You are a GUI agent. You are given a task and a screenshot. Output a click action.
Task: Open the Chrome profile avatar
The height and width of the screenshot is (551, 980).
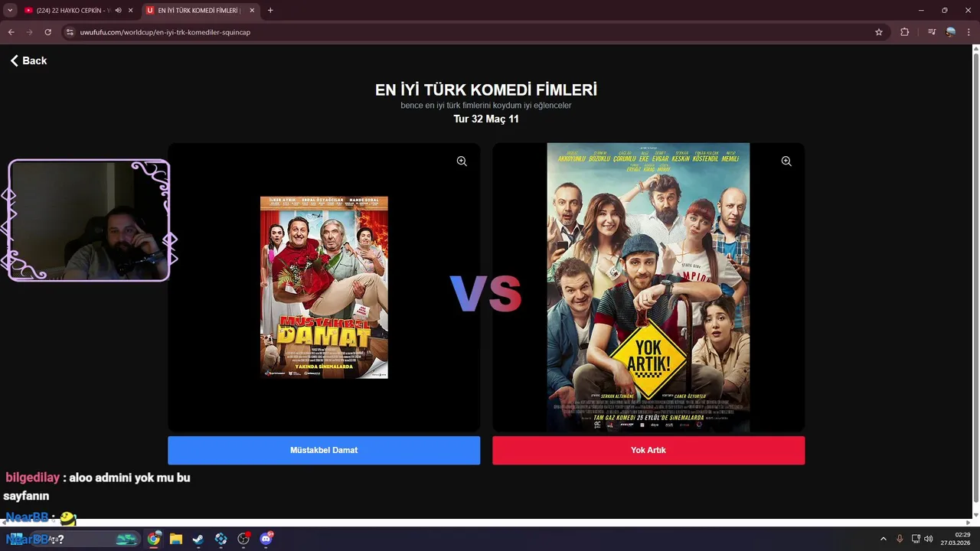951,32
